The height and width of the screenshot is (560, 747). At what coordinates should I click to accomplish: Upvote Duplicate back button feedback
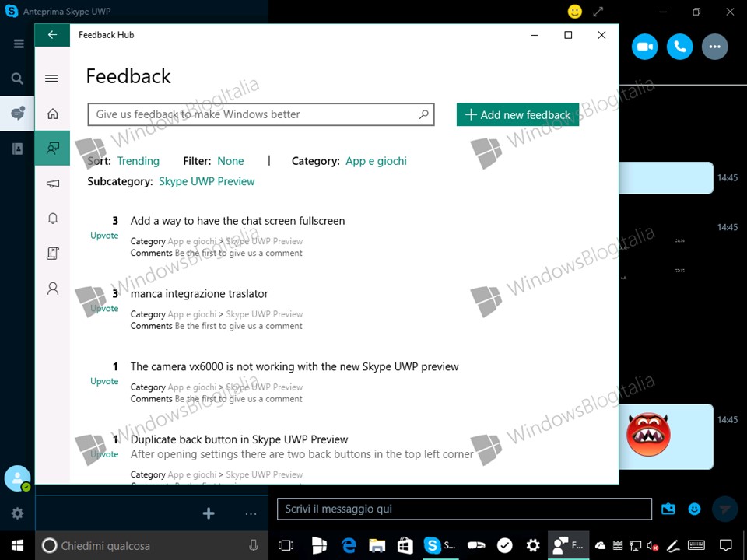pyautogui.click(x=104, y=453)
